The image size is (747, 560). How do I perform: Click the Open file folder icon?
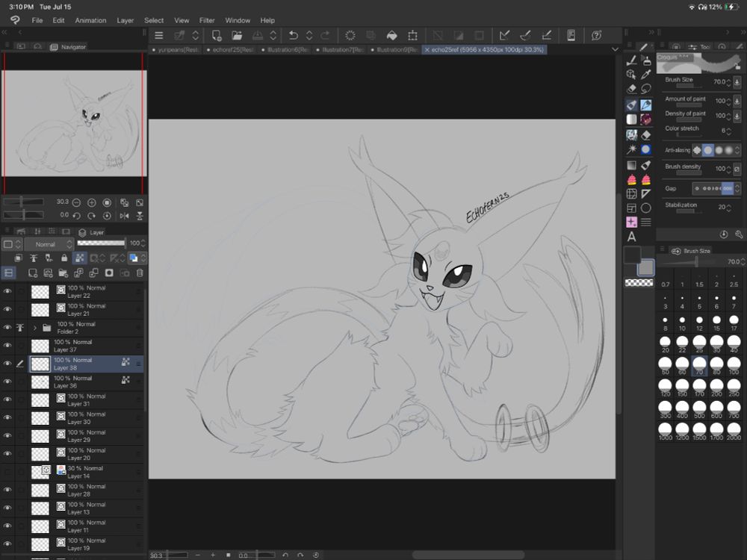(237, 35)
